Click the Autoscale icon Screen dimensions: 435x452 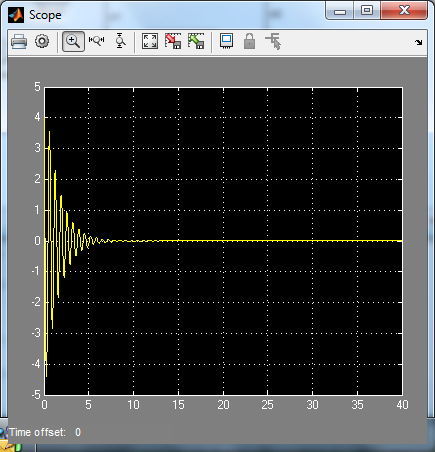[150, 41]
